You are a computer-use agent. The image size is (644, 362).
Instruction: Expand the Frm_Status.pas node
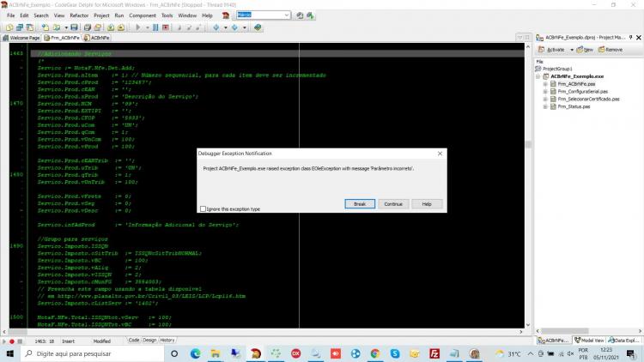pyautogui.click(x=545, y=106)
